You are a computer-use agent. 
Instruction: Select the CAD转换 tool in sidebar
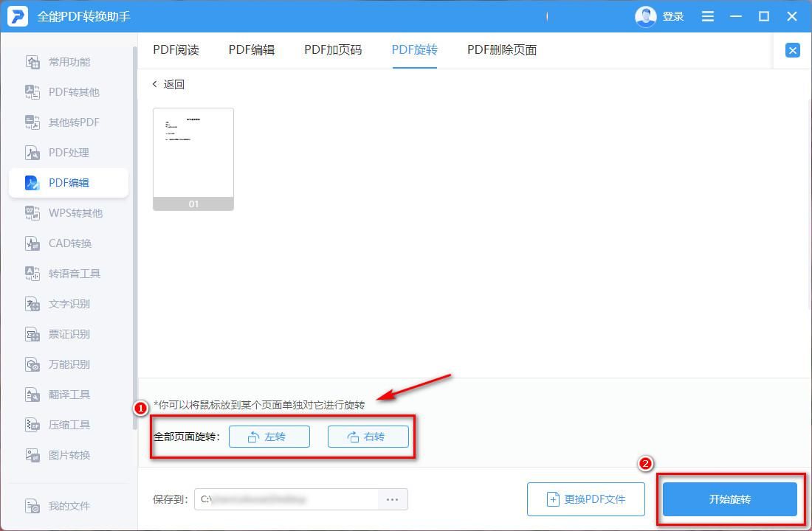click(70, 243)
